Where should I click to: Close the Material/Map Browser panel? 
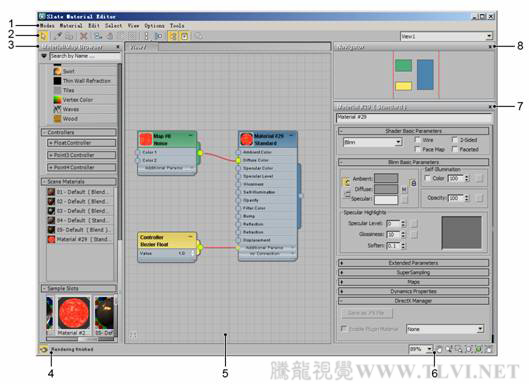(118, 47)
